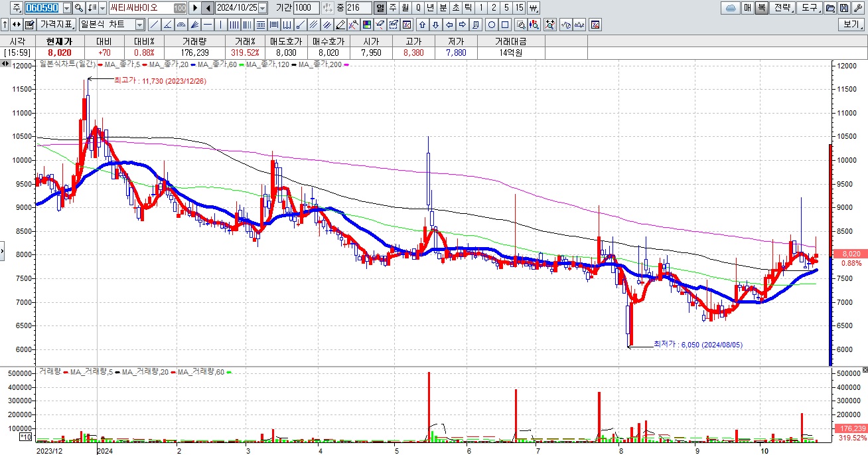This screenshot has height=455, width=868.
Task: Select the parallel lines drawing tool
Action: point(313,25)
